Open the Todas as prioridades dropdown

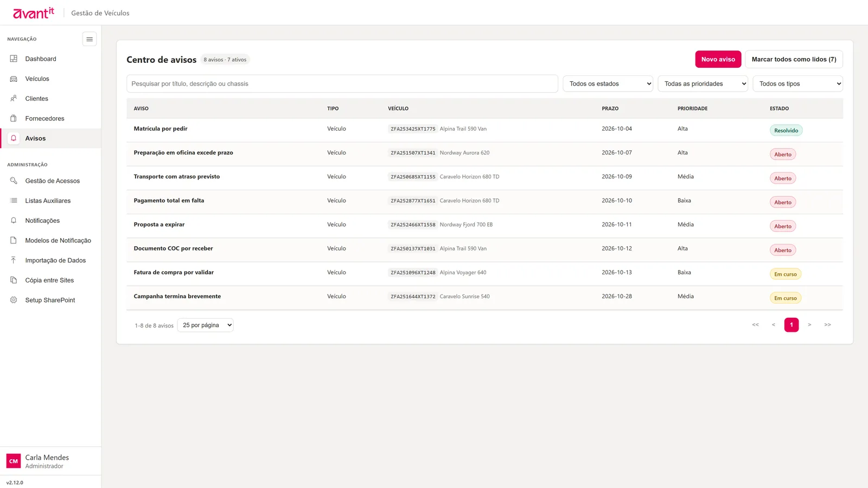coord(703,84)
